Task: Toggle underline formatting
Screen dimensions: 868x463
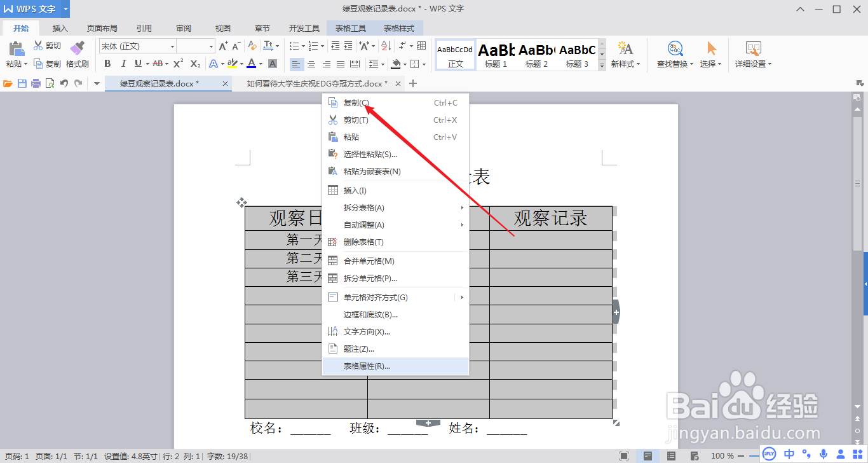Action: pyautogui.click(x=138, y=64)
